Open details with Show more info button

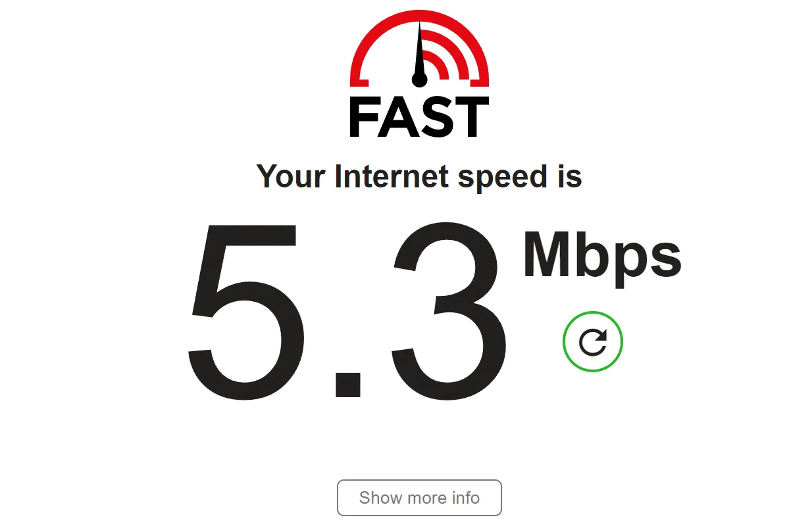pyautogui.click(x=419, y=498)
